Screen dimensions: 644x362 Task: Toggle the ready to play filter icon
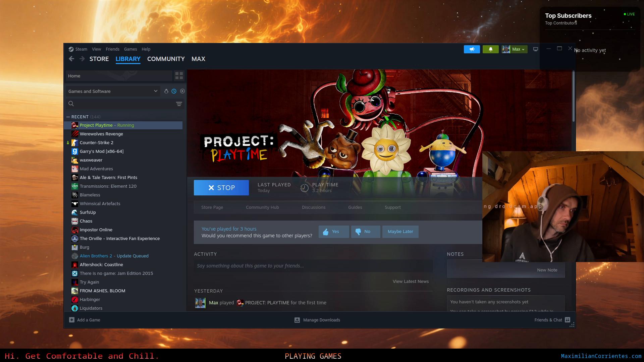(x=182, y=91)
